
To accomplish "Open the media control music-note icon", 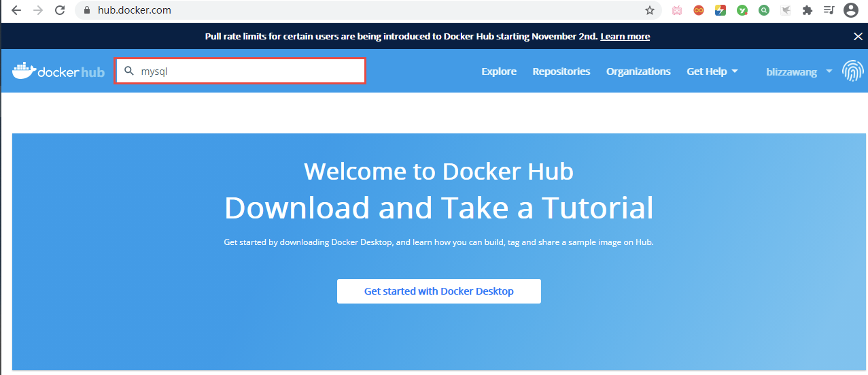I will point(828,10).
